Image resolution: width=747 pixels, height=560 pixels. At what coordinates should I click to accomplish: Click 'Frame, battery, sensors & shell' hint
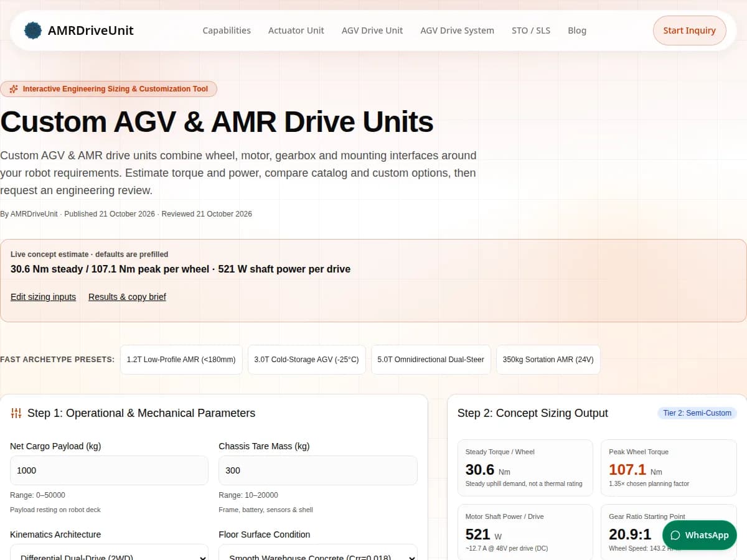(266, 510)
